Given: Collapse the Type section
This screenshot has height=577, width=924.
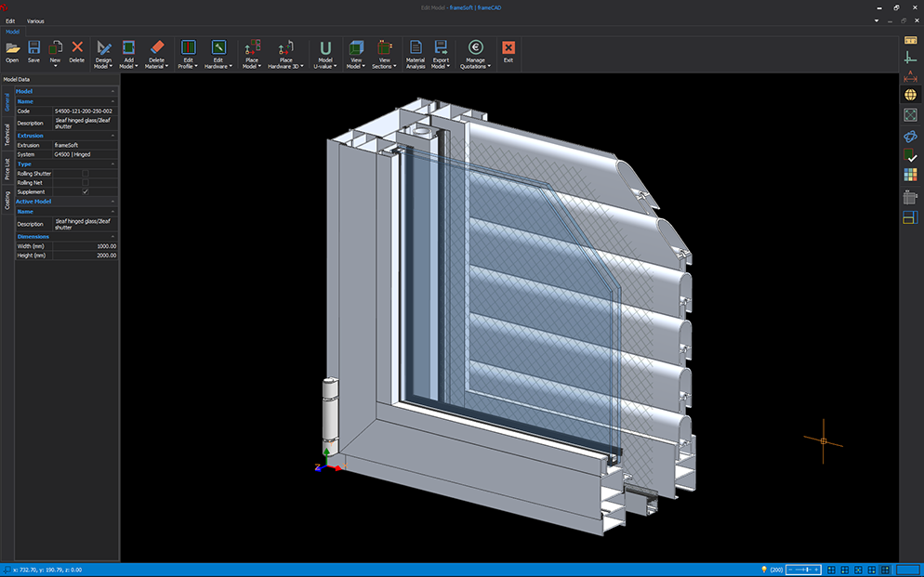Looking at the screenshot, I should point(112,164).
